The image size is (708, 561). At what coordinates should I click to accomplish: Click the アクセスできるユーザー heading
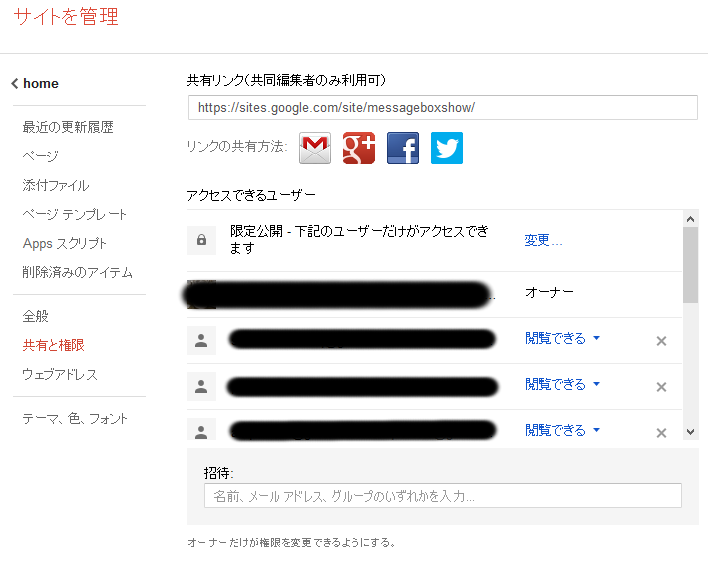[251, 195]
